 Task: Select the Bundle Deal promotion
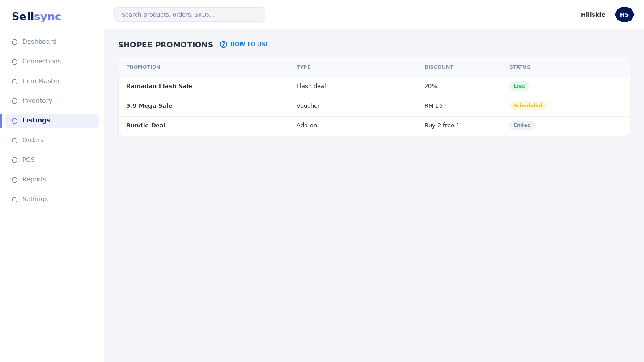(146, 126)
